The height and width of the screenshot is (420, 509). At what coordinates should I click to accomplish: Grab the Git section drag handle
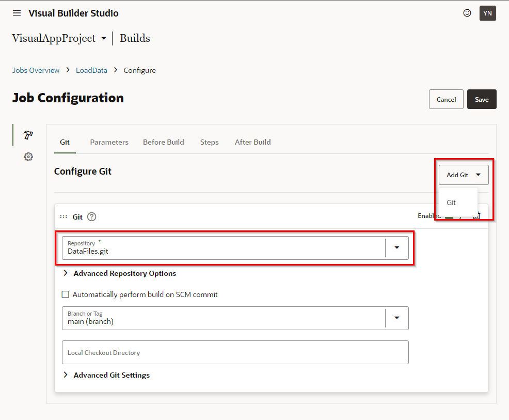pos(63,217)
